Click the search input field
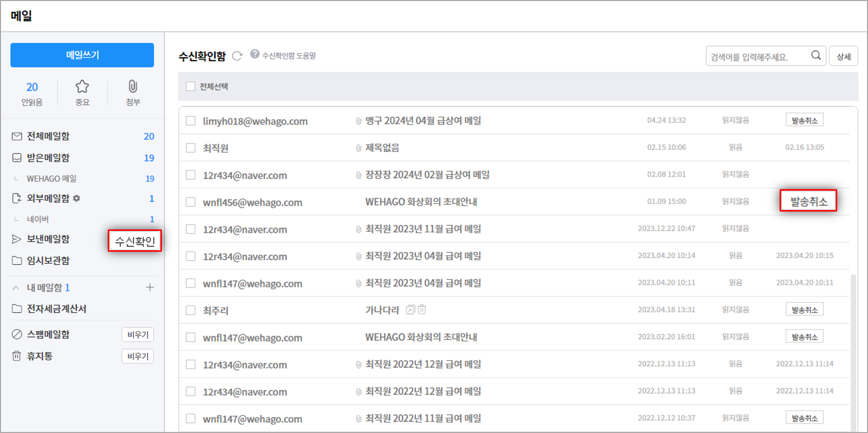 point(757,57)
